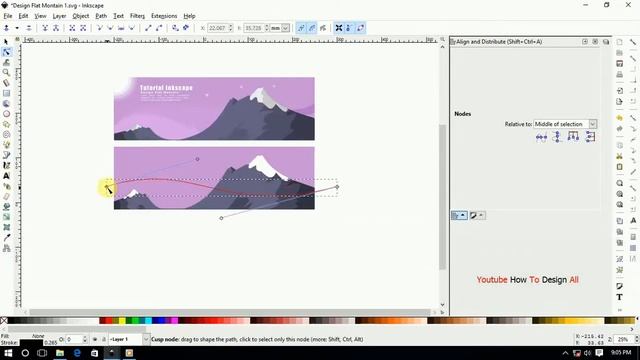Select the Calligraphy tool
The image size is (640, 360).
(6, 165)
